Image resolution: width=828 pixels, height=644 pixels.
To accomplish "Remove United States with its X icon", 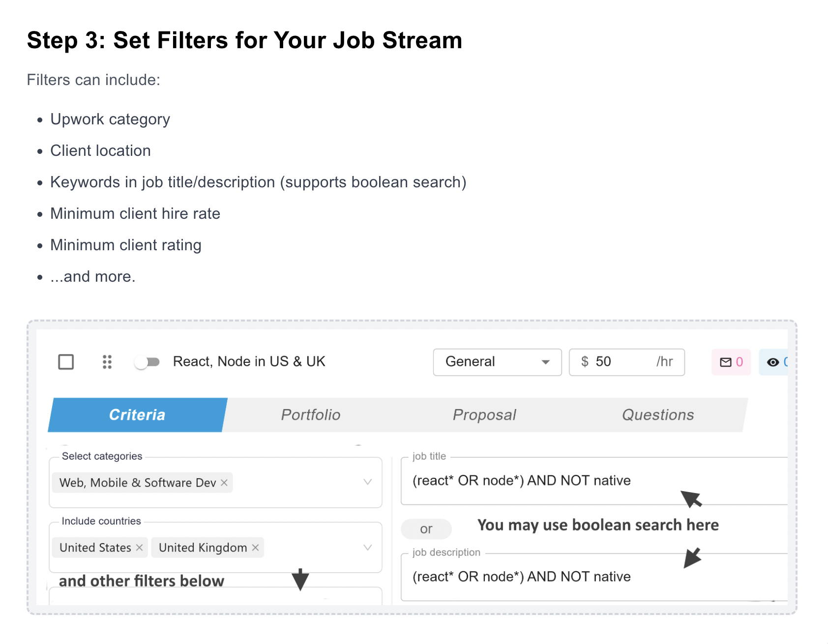I will (x=139, y=547).
